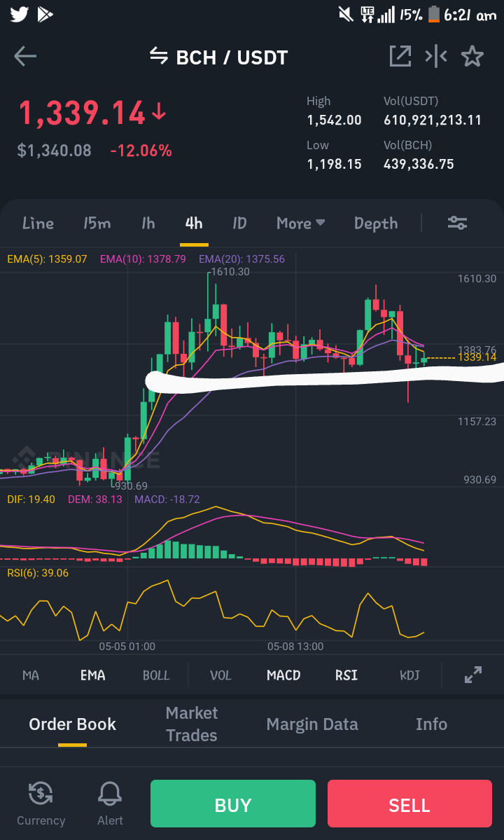Viewport: 504px width, 840px height.
Task: Tap the back arrow icon
Action: (25, 56)
